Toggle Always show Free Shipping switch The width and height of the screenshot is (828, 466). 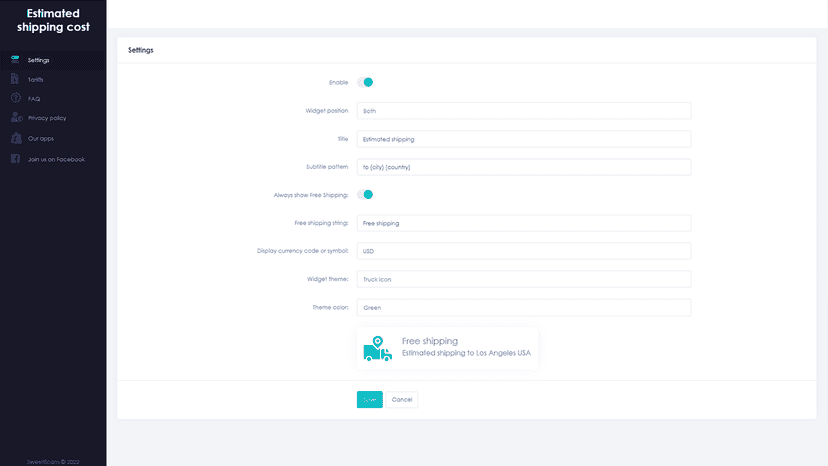365,194
